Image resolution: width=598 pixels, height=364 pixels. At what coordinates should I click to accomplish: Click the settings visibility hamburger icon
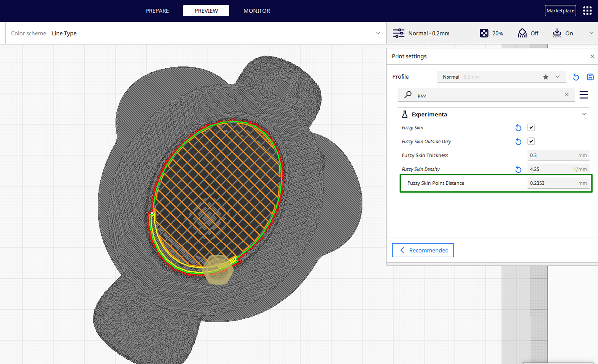(x=584, y=95)
